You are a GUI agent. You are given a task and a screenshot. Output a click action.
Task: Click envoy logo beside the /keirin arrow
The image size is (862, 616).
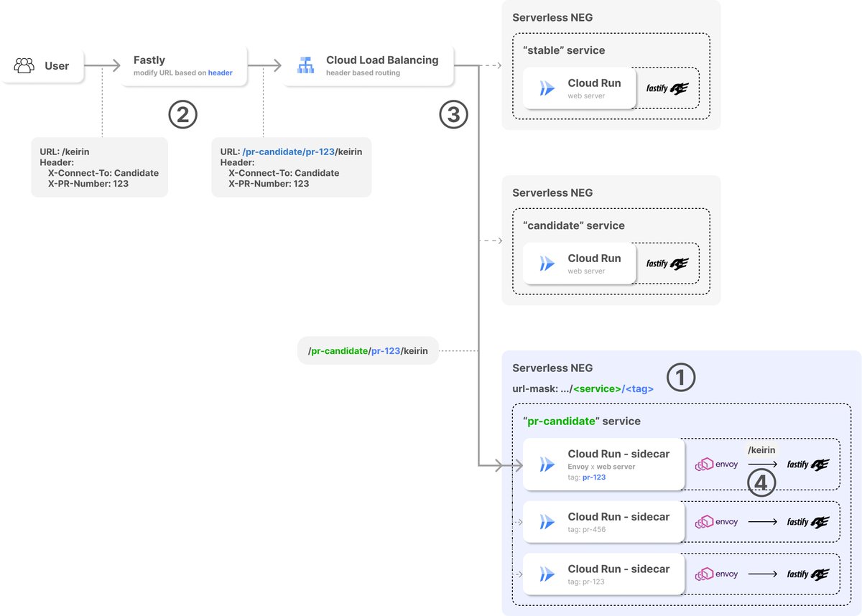tap(716, 465)
